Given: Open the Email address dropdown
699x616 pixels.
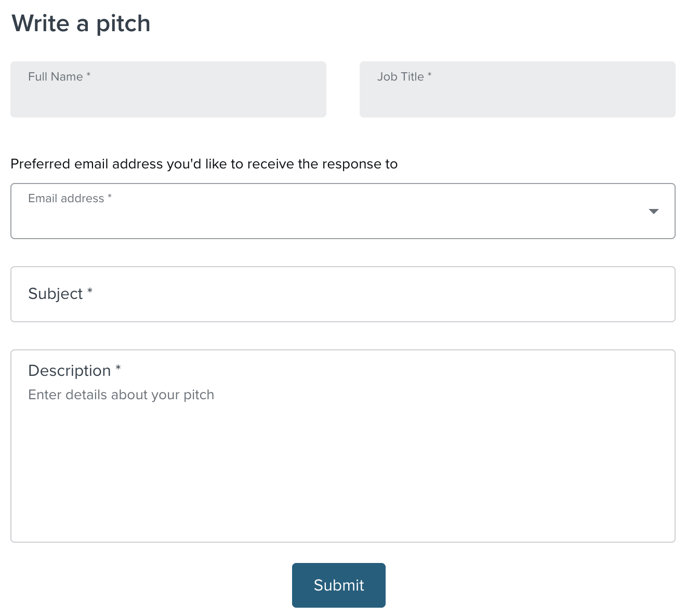Looking at the screenshot, I should tap(343, 211).
